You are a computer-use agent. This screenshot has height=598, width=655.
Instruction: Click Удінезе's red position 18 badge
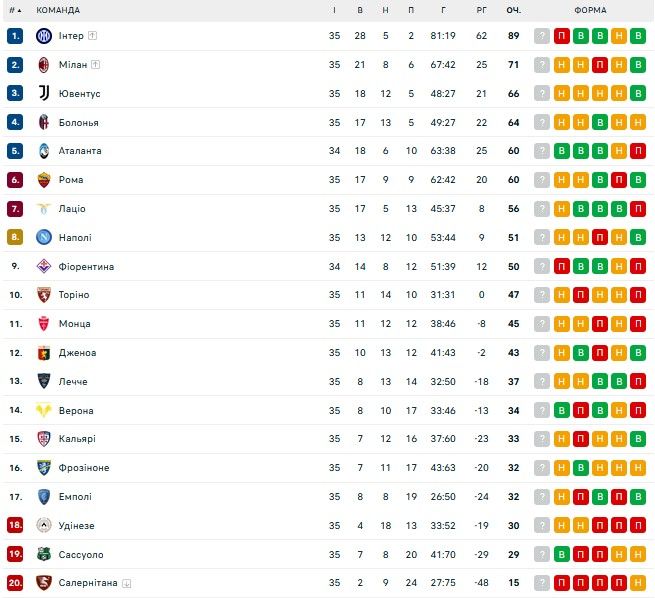pos(15,525)
